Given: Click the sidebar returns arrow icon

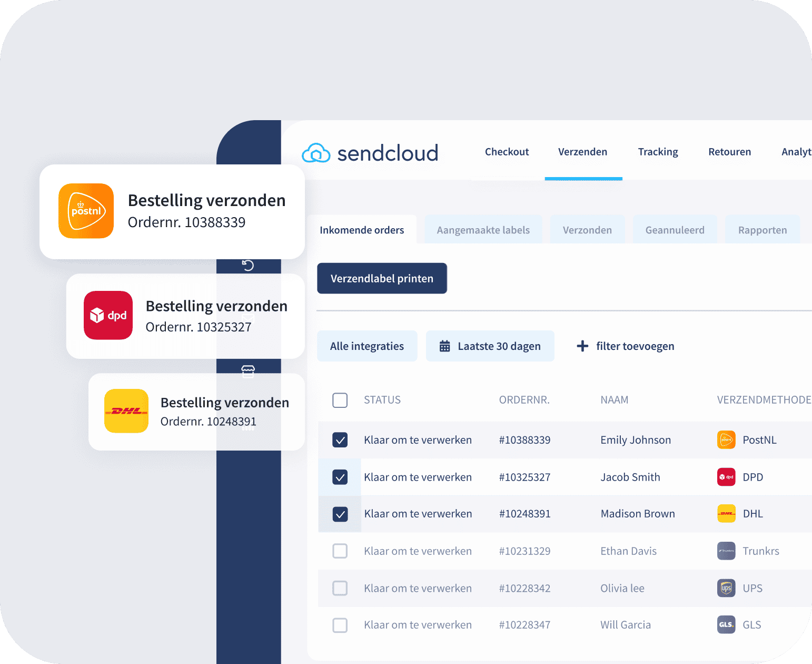Looking at the screenshot, I should [x=248, y=265].
